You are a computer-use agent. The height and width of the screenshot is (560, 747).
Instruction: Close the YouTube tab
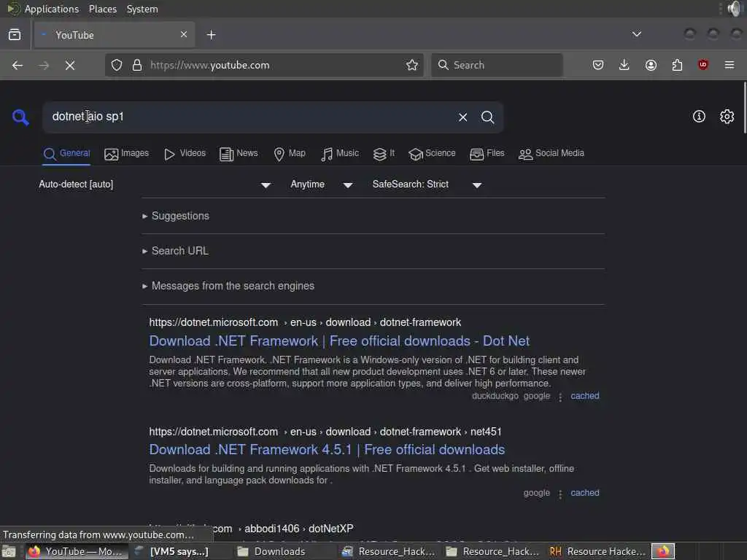point(184,35)
